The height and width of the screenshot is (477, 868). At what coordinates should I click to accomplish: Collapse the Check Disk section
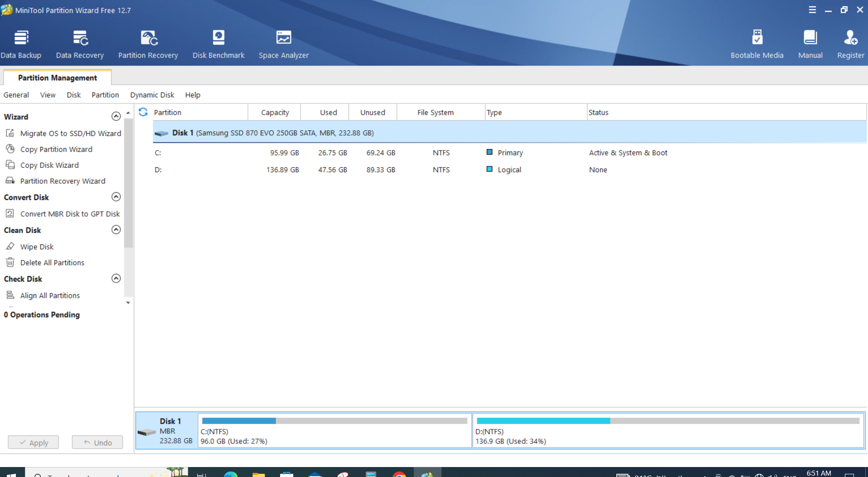116,278
